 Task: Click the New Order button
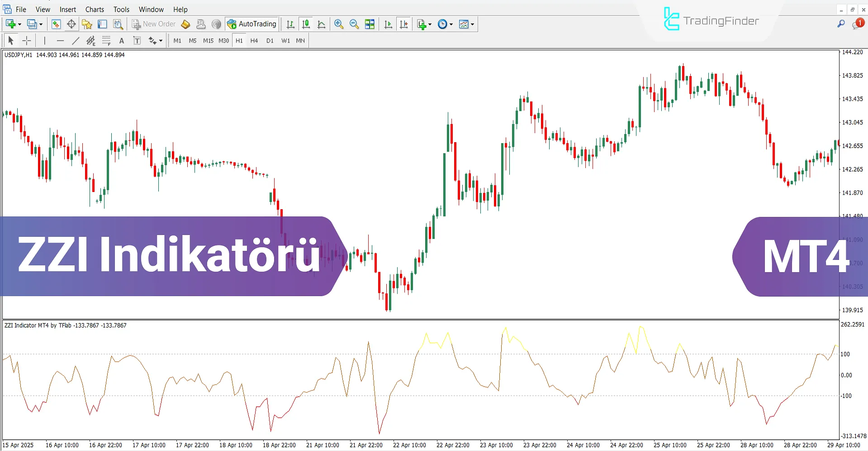154,24
